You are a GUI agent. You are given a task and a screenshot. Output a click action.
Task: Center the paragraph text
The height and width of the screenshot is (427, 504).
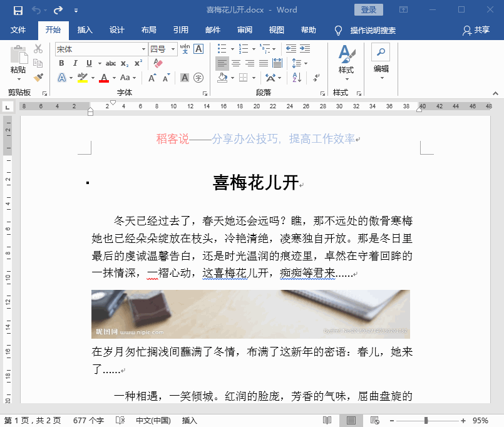pyautogui.click(x=236, y=63)
